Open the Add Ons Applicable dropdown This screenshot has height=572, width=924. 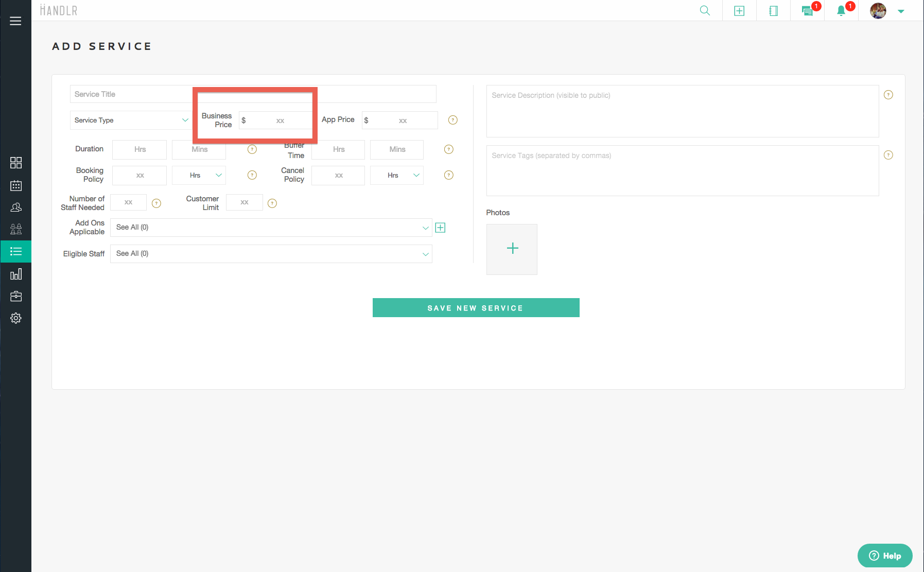(271, 228)
